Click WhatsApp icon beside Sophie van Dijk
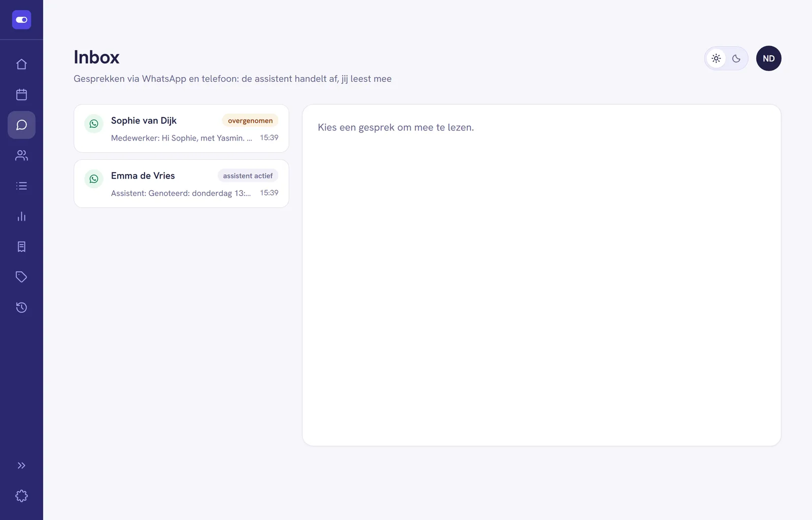The width and height of the screenshot is (812, 520). coord(94,123)
